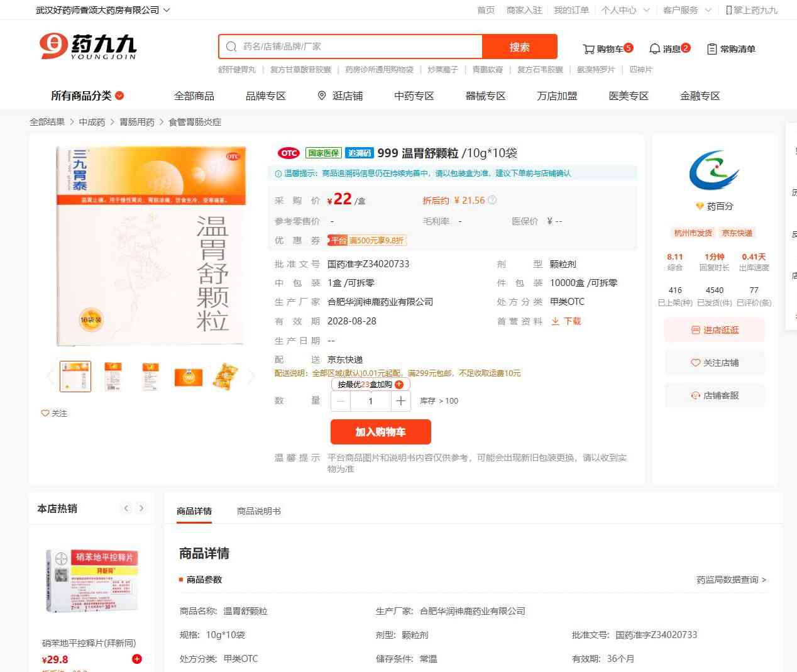Click the plus icon to increase quantity
The image size is (797, 672).
[400, 401]
